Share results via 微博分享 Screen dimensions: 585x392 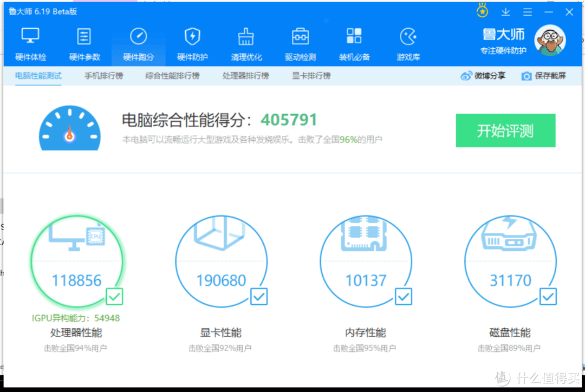483,76
